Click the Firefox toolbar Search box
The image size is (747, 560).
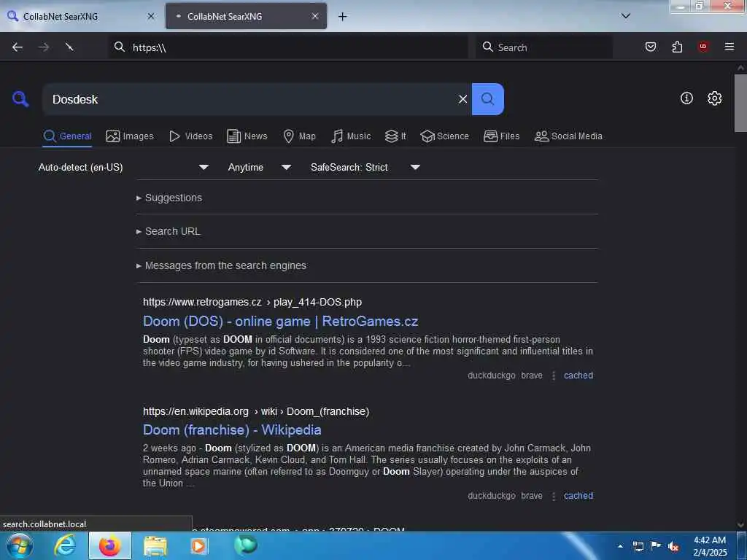[x=544, y=47]
